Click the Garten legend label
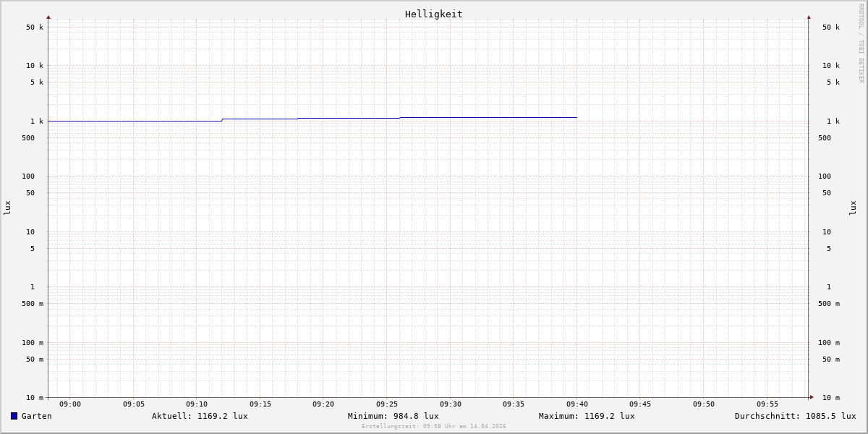Screen dimensions: 868x434 click(x=36, y=416)
